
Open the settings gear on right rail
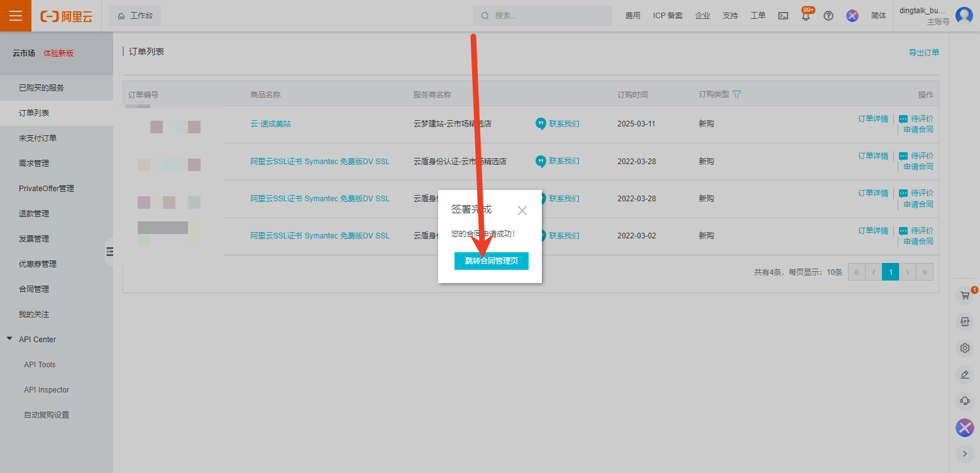pyautogui.click(x=965, y=348)
